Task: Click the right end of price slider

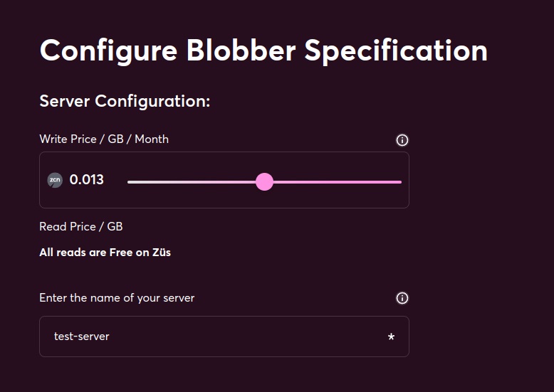Action: coord(399,182)
